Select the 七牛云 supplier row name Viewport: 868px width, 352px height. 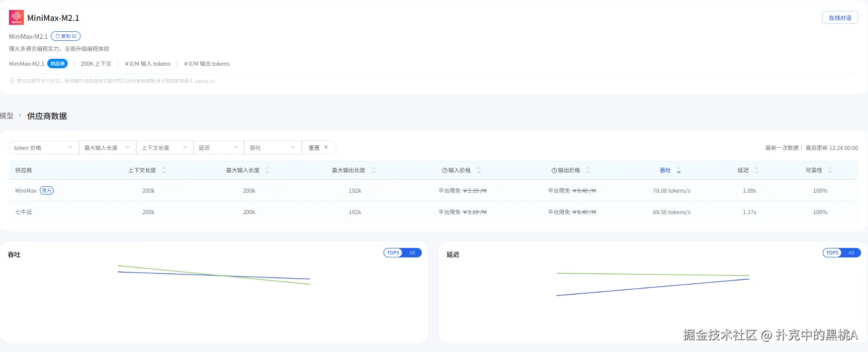click(x=23, y=212)
